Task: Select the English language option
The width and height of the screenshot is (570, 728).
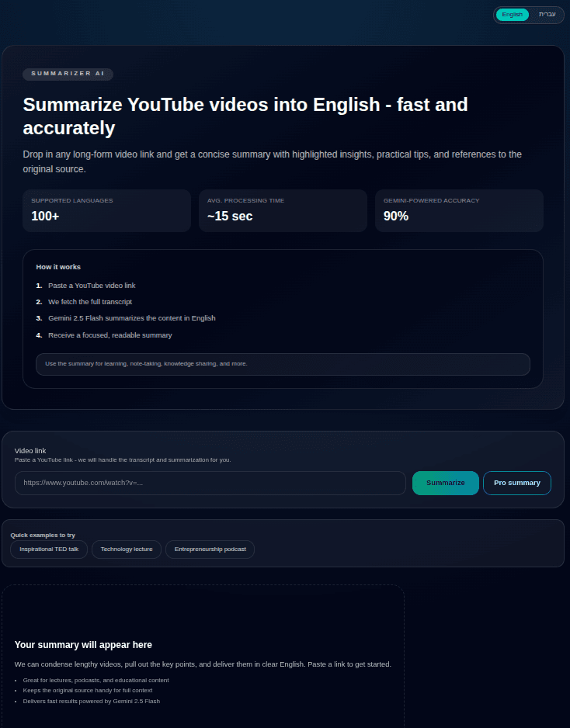Action: point(512,14)
